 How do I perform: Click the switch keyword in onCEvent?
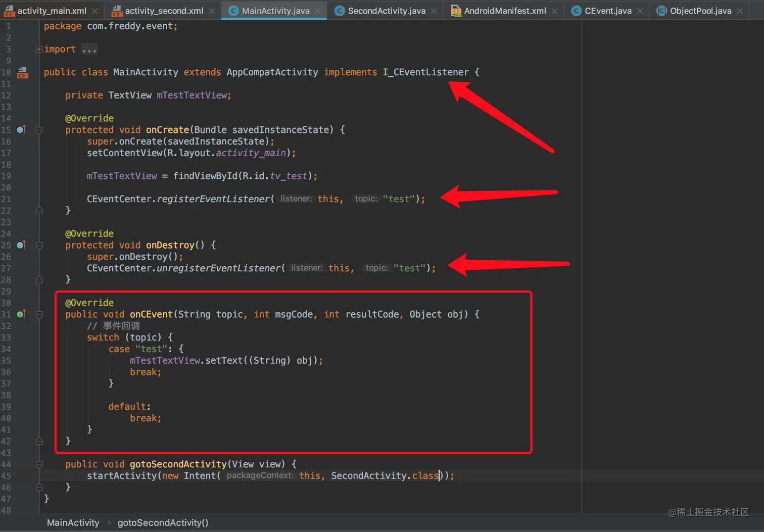click(x=103, y=337)
